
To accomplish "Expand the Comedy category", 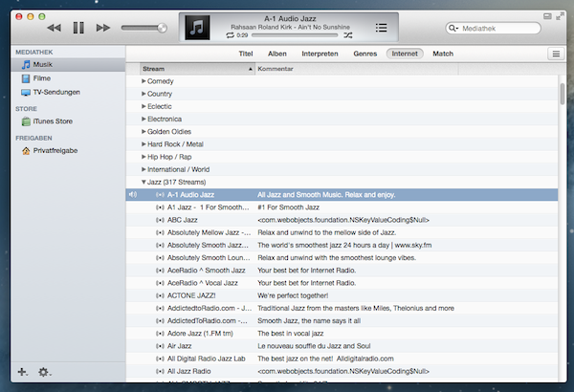I will 143,81.
